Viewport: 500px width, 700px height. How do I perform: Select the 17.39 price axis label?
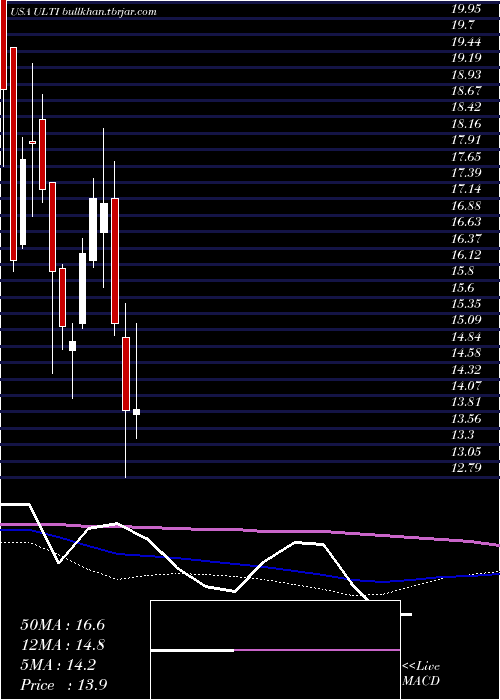(466, 173)
